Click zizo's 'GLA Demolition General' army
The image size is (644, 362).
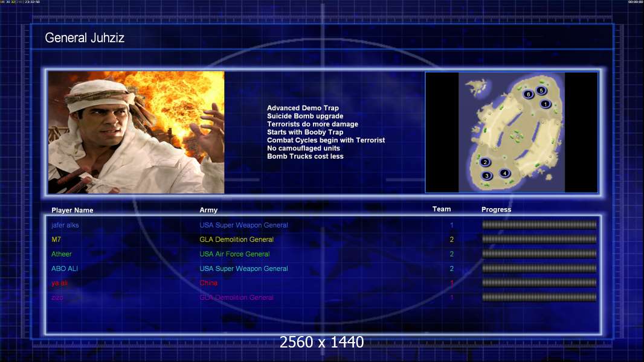tap(237, 297)
